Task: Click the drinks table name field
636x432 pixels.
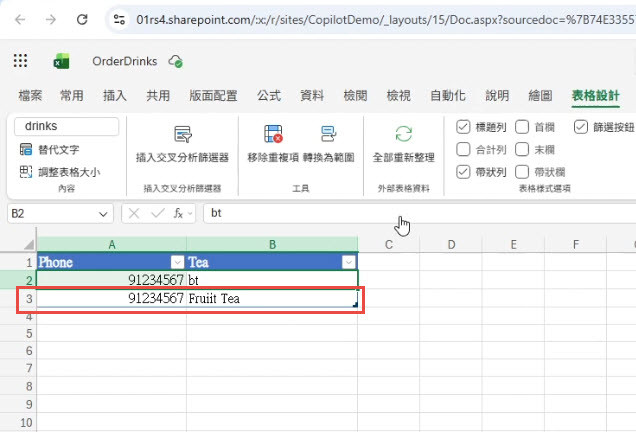Action: (67, 126)
